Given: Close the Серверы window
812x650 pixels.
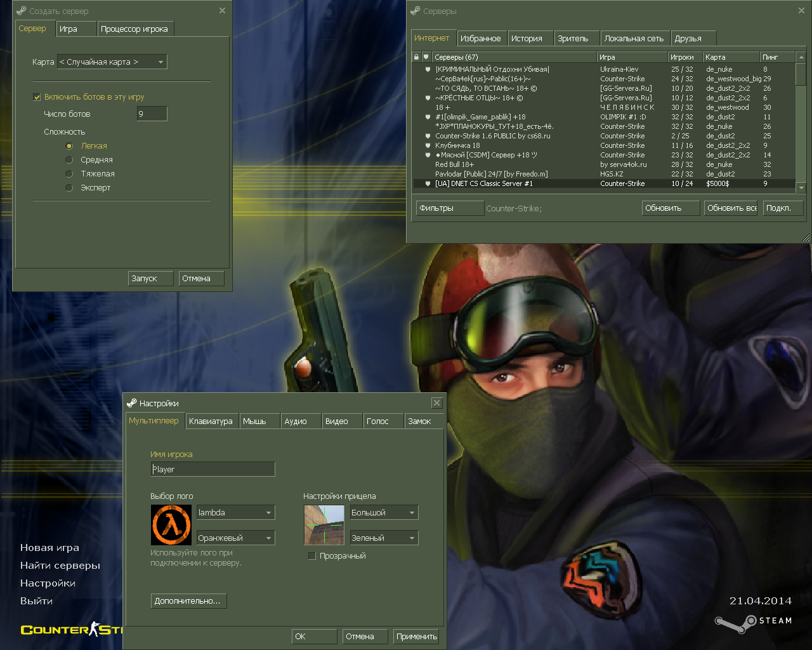Looking at the screenshot, I should [x=801, y=11].
